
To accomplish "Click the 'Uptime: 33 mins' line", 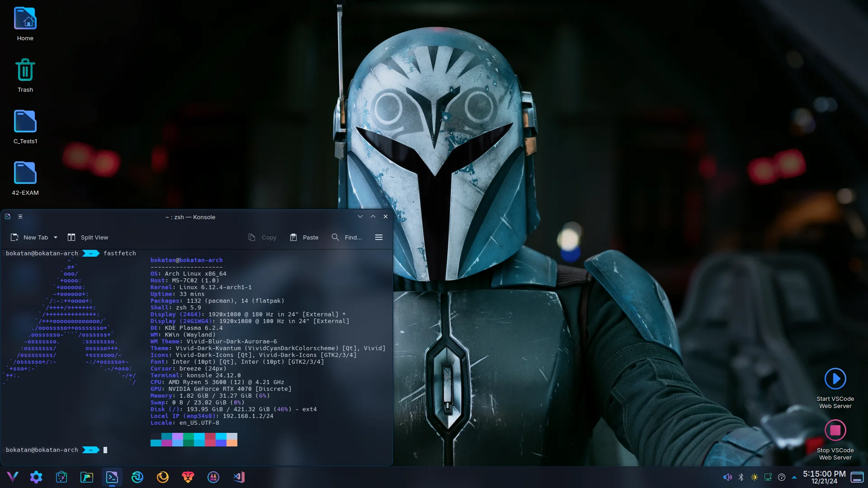I will pyautogui.click(x=177, y=294).
